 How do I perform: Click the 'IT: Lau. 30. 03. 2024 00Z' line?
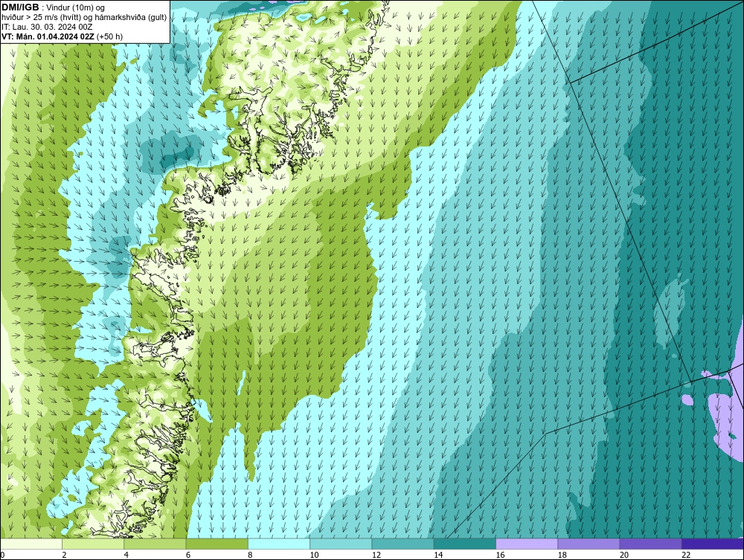click(x=47, y=27)
